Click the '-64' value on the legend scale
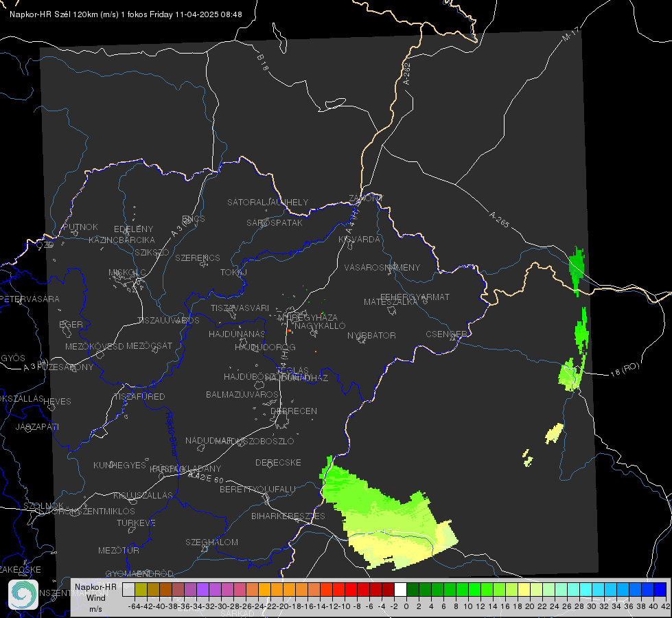 pyautogui.click(x=134, y=606)
